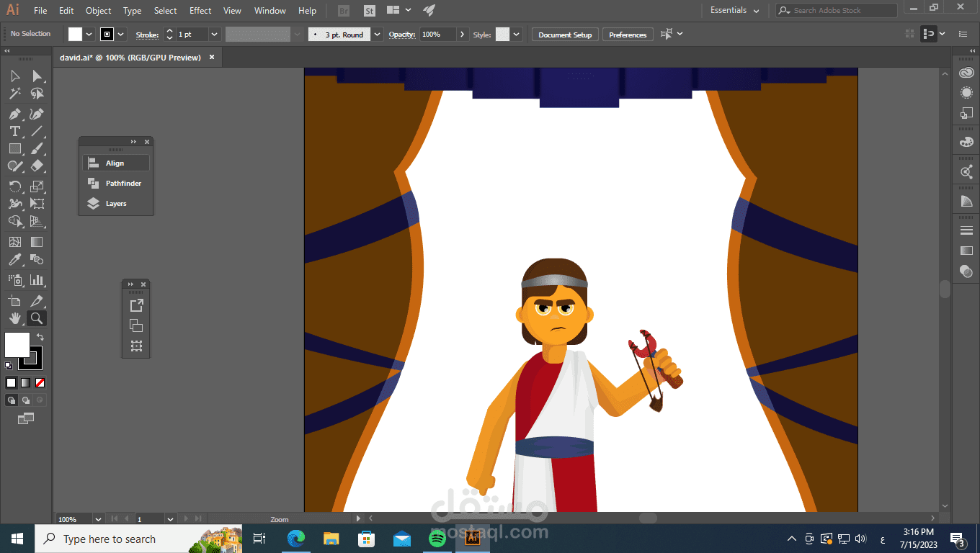Select the Pen tool
Viewport: 980px width, 553px height.
[14, 114]
